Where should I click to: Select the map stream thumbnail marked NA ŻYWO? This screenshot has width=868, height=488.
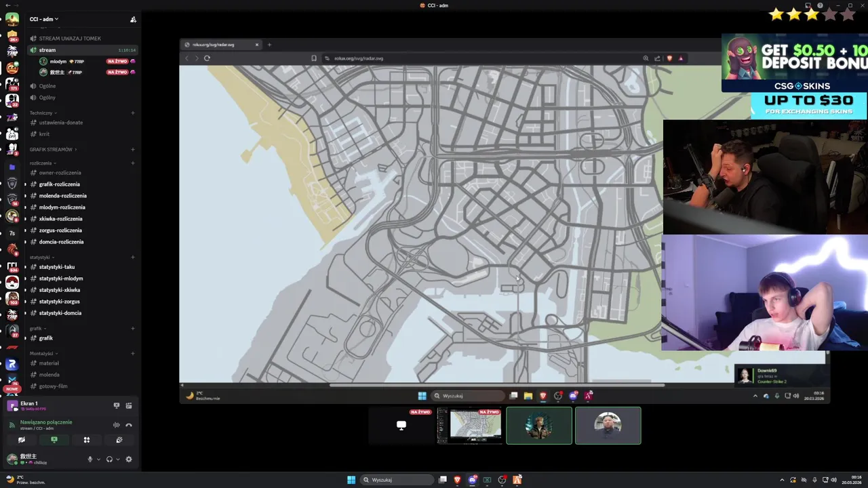click(x=470, y=426)
